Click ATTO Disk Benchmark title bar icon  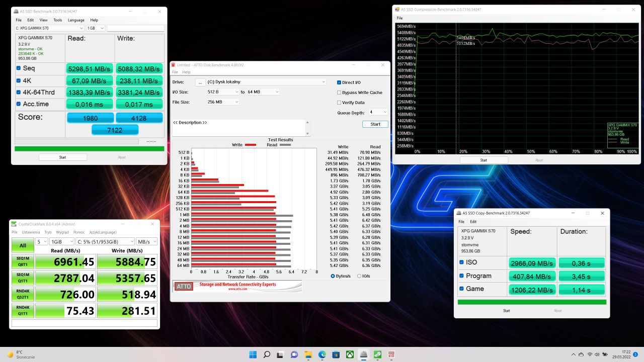[x=174, y=65]
